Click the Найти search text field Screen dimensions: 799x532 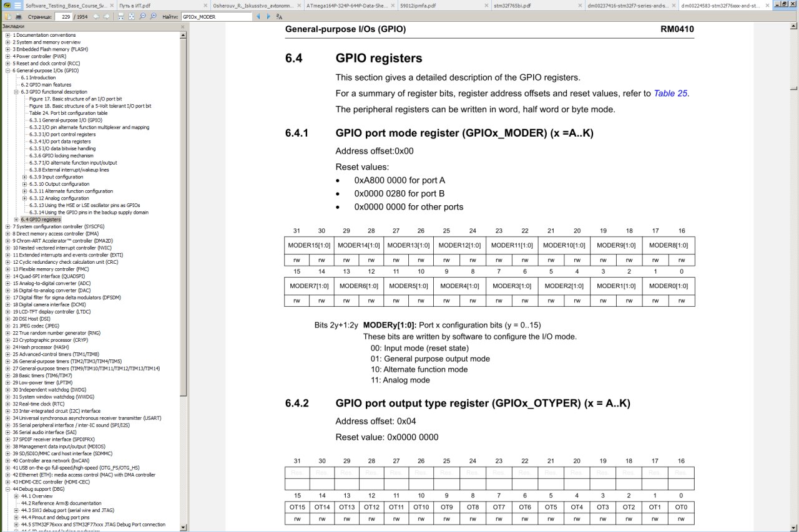pyautogui.click(x=217, y=16)
